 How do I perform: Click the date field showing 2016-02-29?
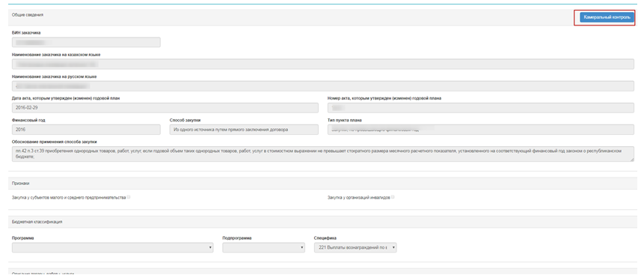(165, 107)
